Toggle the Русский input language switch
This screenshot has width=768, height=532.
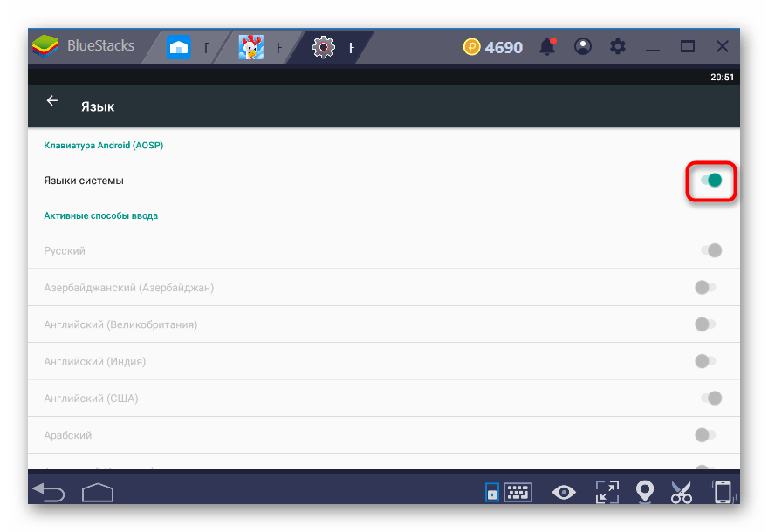[711, 250]
